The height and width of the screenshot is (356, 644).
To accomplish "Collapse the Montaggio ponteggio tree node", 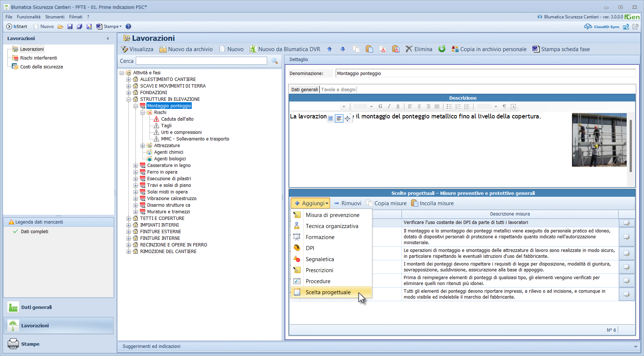I will [135, 106].
